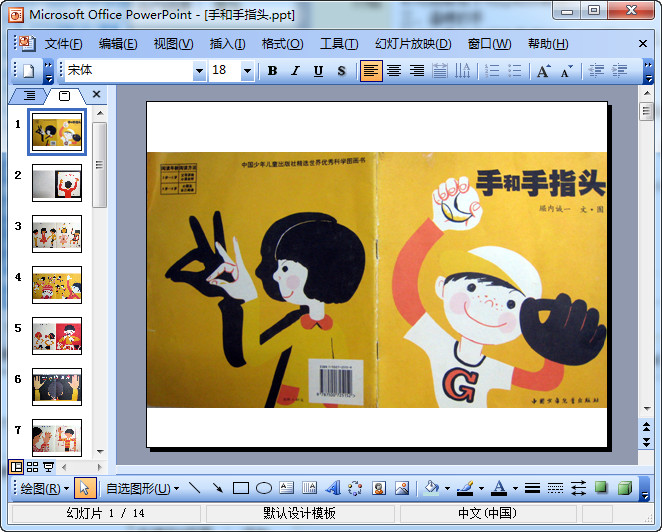
Task: Insert picture from file
Action: 402,489
